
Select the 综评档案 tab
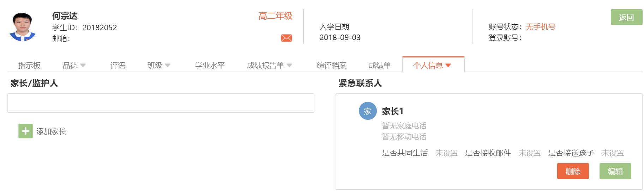click(332, 66)
